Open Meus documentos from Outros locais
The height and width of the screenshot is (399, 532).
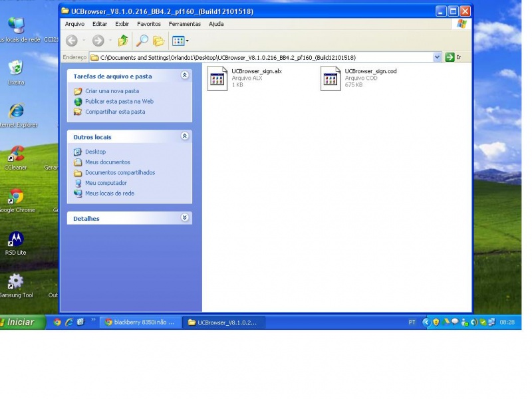(x=108, y=162)
